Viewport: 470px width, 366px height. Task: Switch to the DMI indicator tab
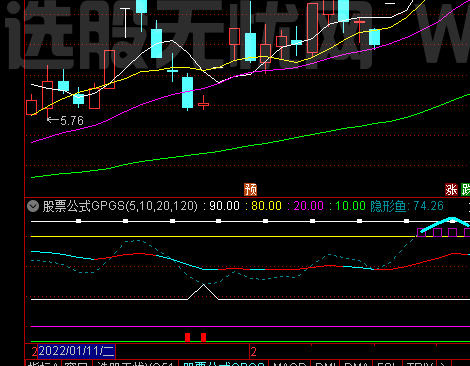pyautogui.click(x=325, y=363)
